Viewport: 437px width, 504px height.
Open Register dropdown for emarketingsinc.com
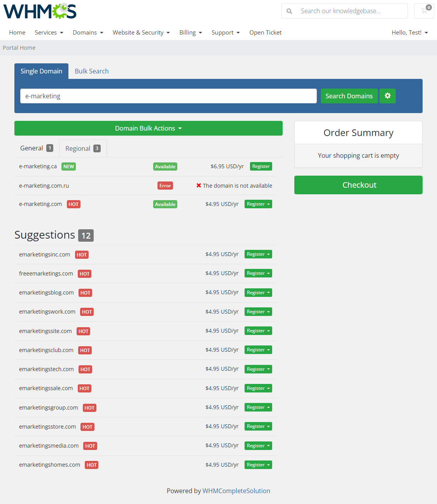click(x=258, y=254)
